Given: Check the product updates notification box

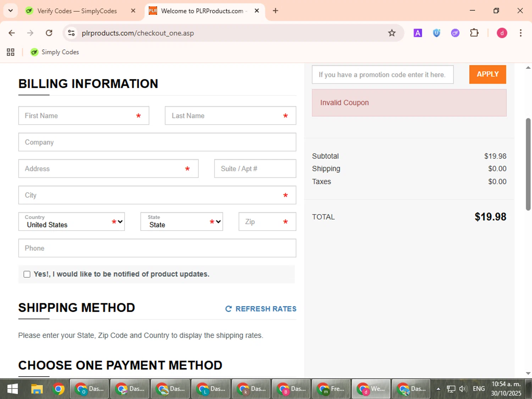Looking at the screenshot, I should (x=27, y=274).
